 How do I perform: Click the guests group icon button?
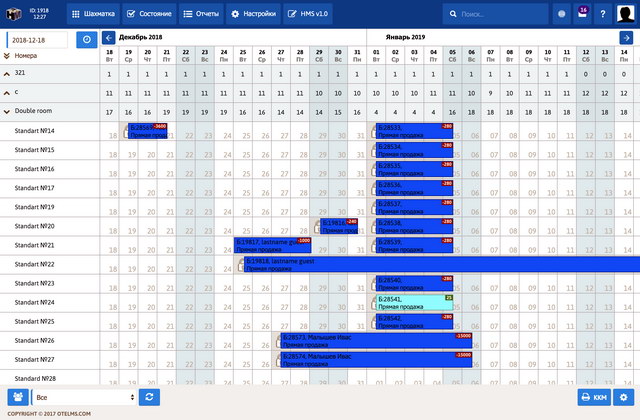pos(18,397)
